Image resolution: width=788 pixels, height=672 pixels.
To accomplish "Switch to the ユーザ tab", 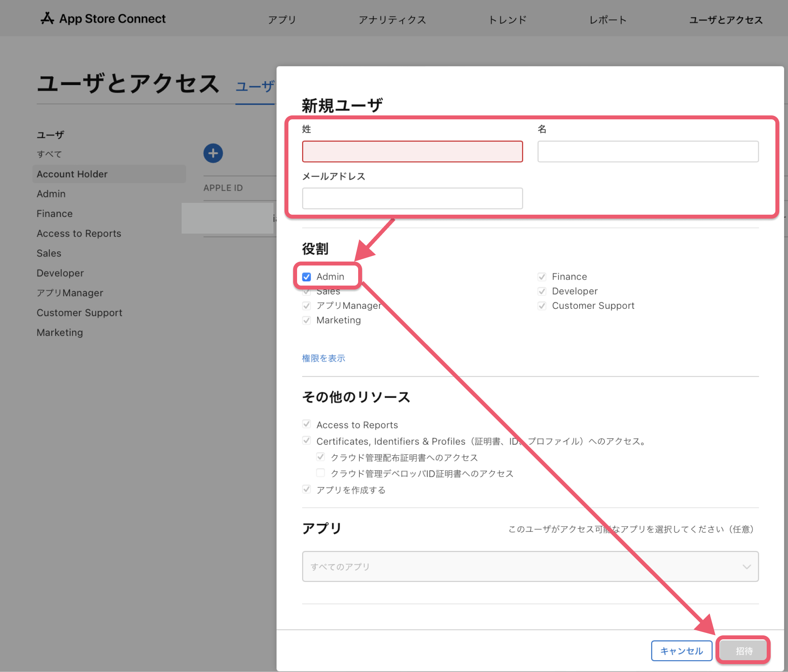I will click(255, 87).
